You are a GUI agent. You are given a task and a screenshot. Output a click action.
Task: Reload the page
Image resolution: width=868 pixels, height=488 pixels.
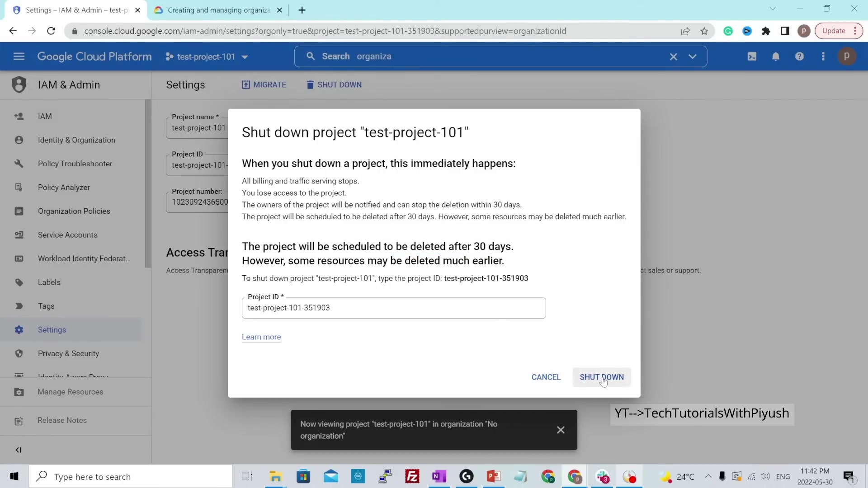[x=51, y=31]
